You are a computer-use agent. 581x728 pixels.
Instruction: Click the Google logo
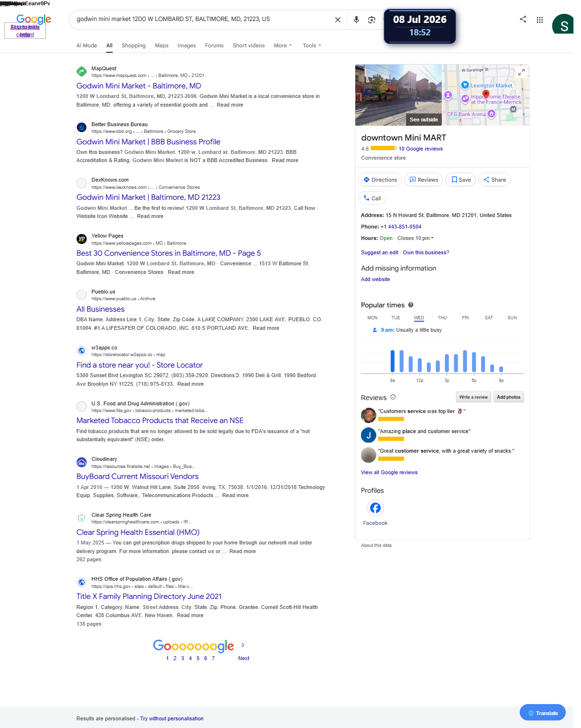33,19
